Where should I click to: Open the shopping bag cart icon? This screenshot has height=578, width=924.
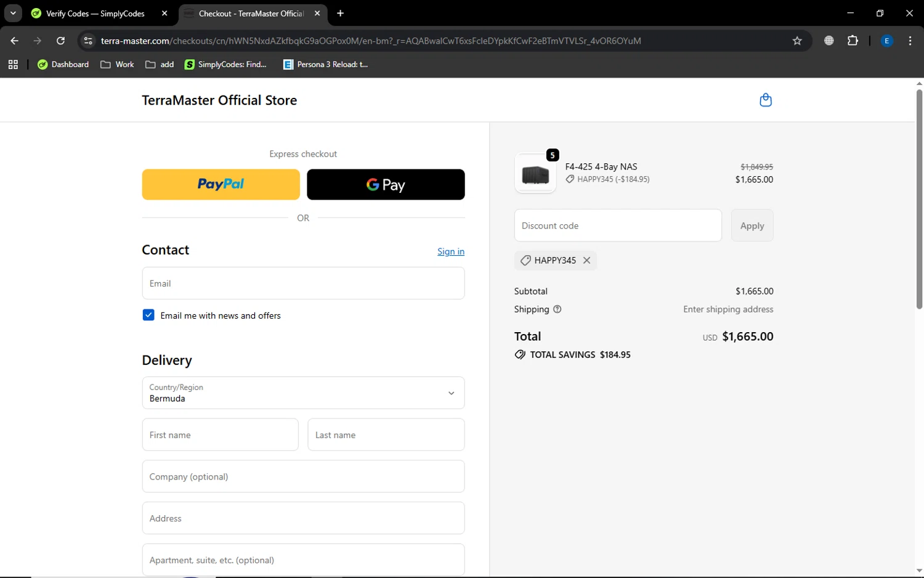(x=766, y=100)
